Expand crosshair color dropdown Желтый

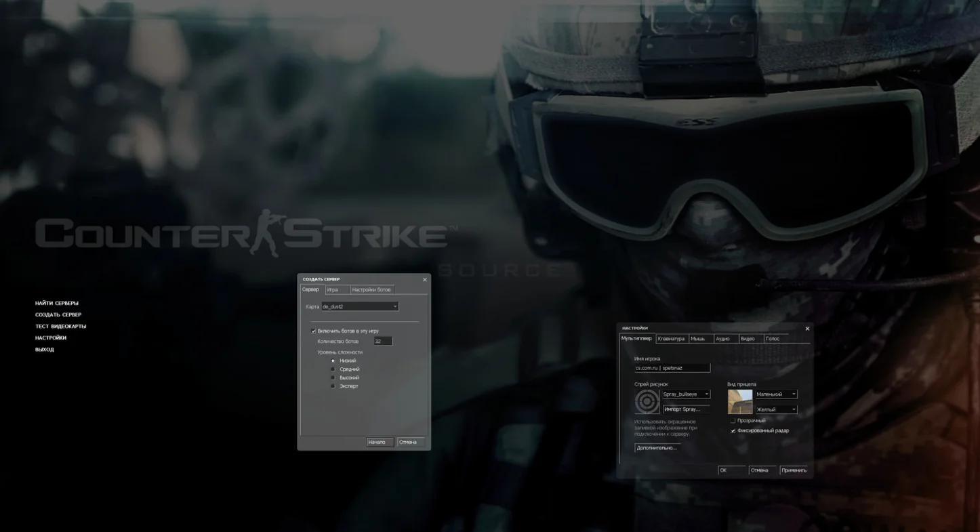tap(775, 409)
